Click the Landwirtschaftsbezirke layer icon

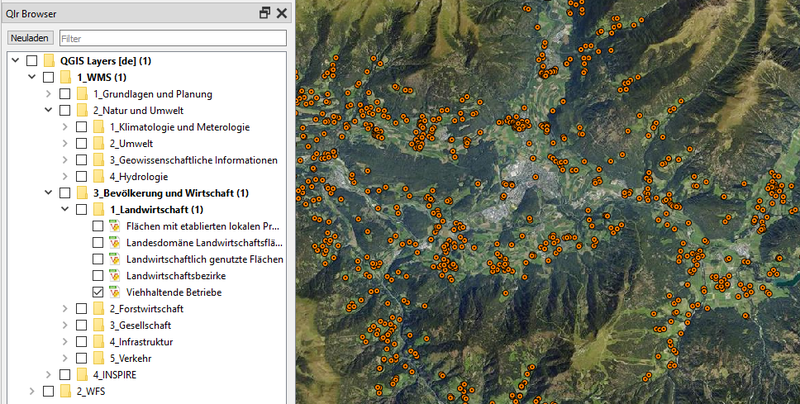click(113, 275)
